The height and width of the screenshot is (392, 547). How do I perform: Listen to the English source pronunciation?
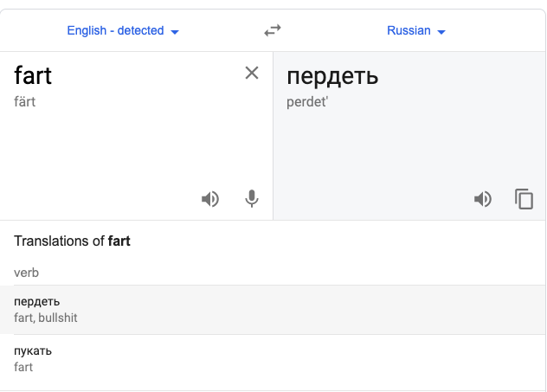[210, 199]
